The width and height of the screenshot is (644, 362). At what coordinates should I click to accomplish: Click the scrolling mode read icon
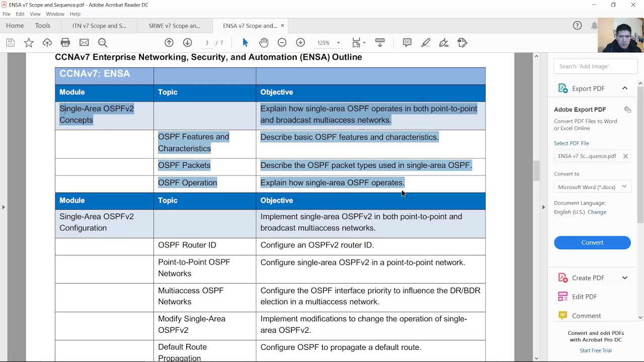tap(380, 43)
